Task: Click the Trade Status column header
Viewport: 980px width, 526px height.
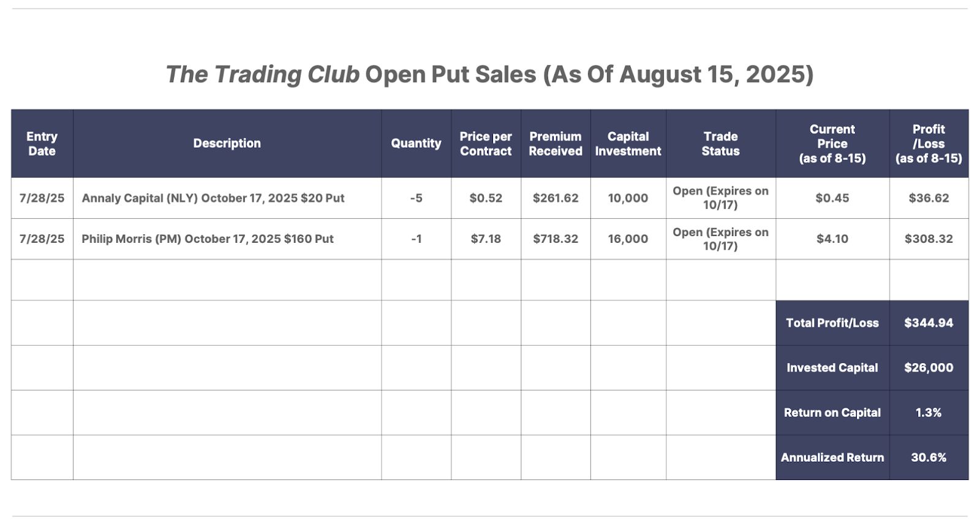Action: tap(721, 143)
